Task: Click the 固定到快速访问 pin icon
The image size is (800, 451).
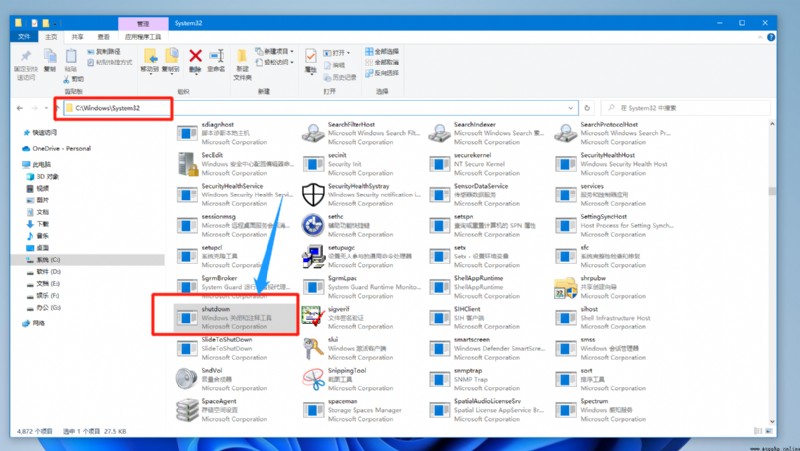Action: tap(26, 56)
